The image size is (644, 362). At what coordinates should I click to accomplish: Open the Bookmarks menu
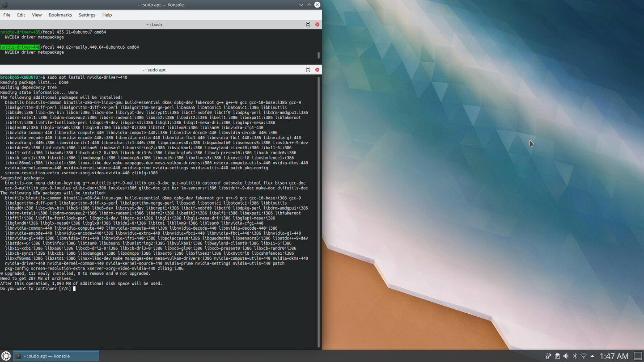point(60,15)
